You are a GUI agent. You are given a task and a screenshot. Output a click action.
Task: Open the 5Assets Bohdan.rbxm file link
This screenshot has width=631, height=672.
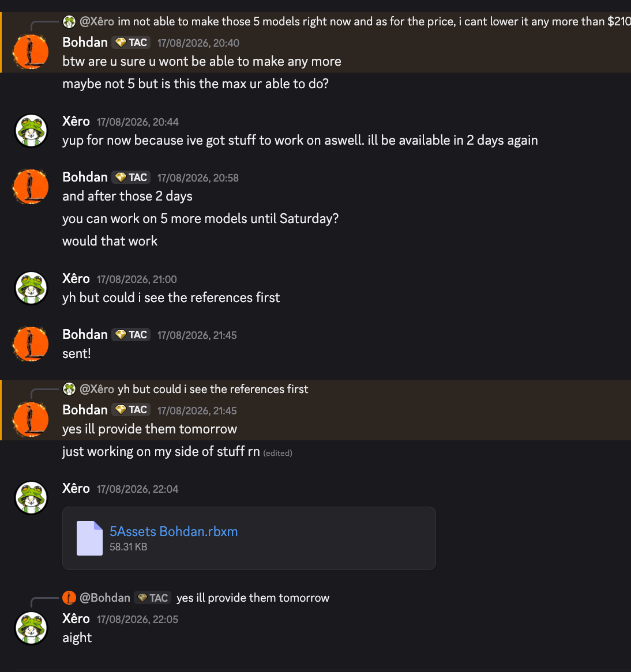[173, 531]
